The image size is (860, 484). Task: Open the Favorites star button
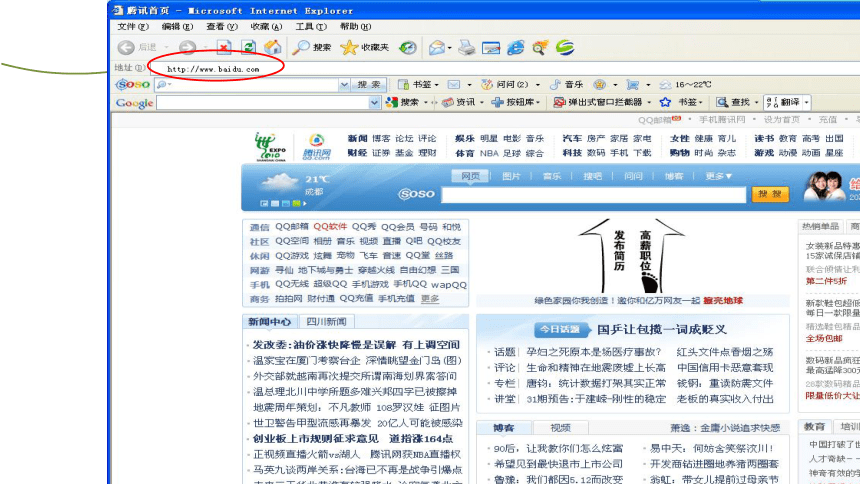point(365,48)
